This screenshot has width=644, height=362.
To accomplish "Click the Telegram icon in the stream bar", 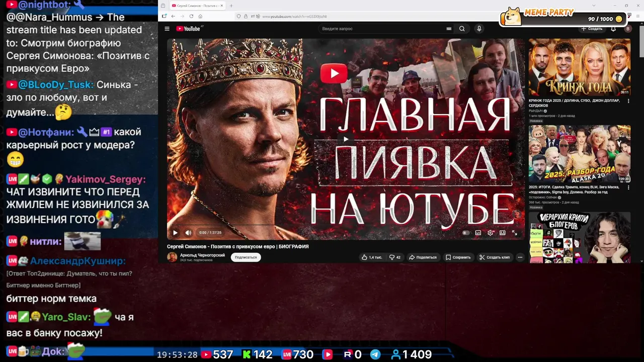I will (x=375, y=354).
